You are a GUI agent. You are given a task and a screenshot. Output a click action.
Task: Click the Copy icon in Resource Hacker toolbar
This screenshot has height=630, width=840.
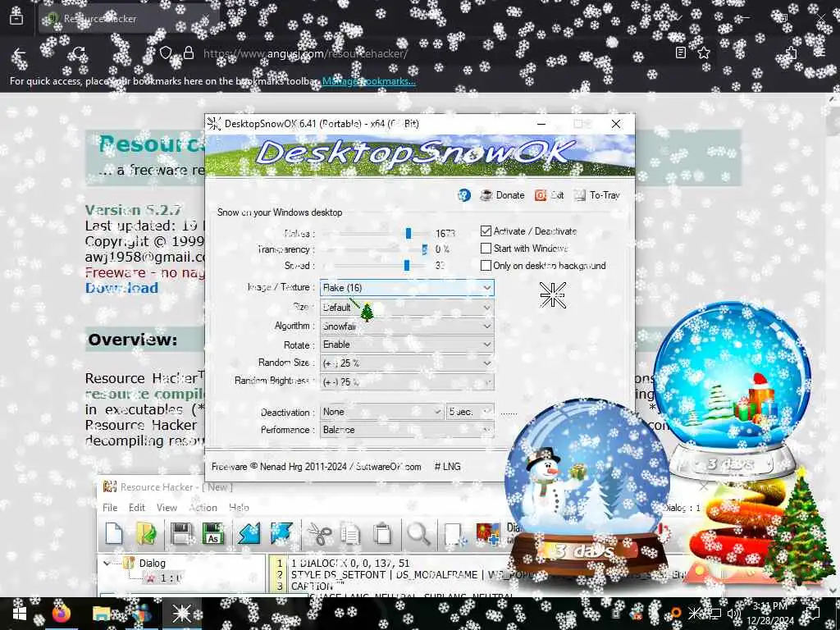point(351,534)
